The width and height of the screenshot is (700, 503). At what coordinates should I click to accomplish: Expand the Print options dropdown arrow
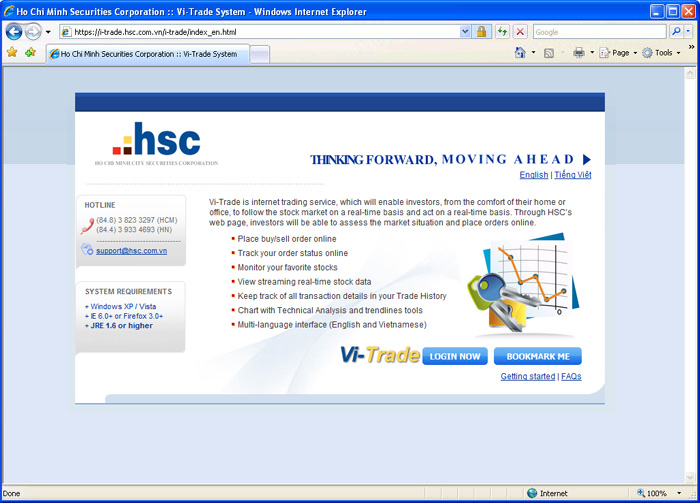tap(592, 53)
